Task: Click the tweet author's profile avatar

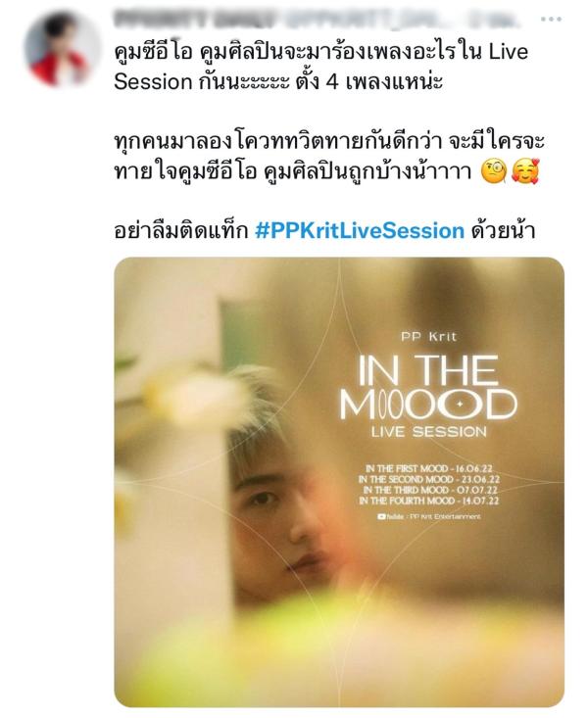Action: tap(62, 50)
